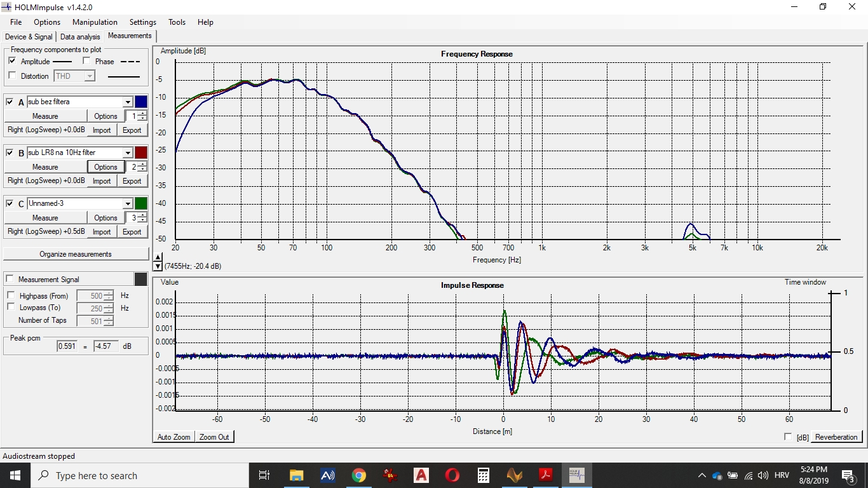The width and height of the screenshot is (868, 488).
Task: Open the Help menu
Action: pos(205,22)
